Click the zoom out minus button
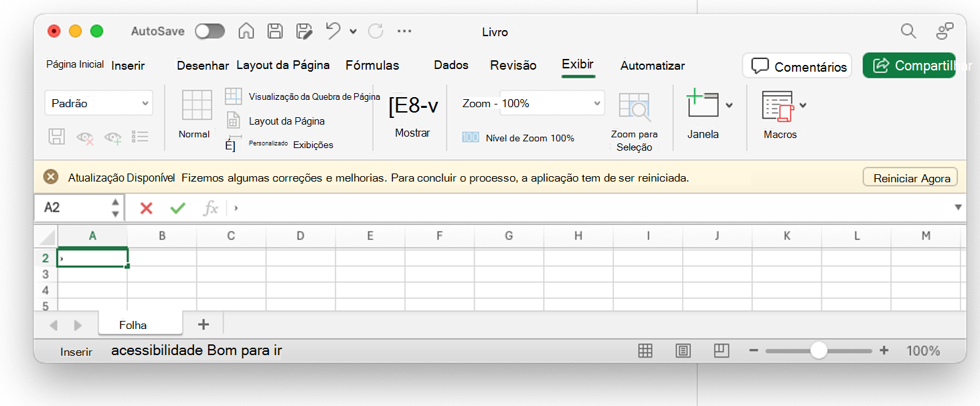The width and height of the screenshot is (980, 406). pos(754,350)
